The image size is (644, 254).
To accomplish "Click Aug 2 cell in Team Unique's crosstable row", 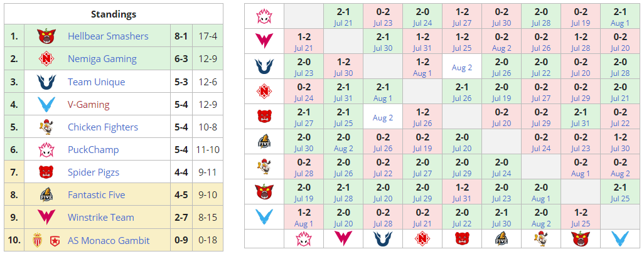I will point(461,67).
